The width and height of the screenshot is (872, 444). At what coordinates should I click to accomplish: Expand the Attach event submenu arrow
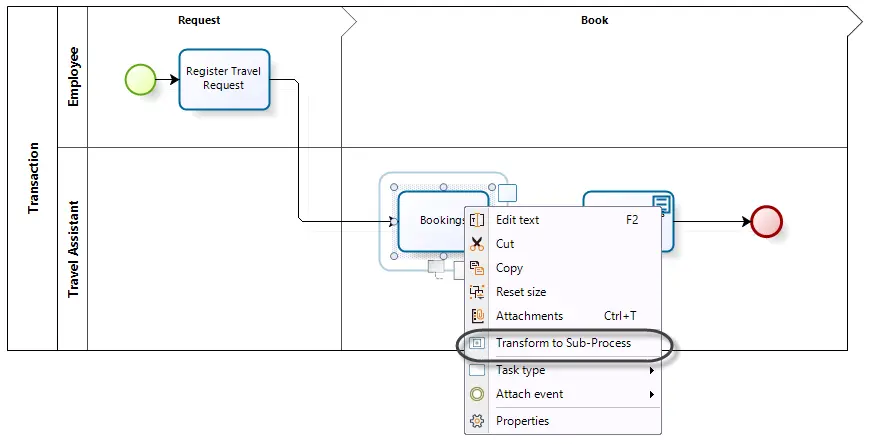652,394
